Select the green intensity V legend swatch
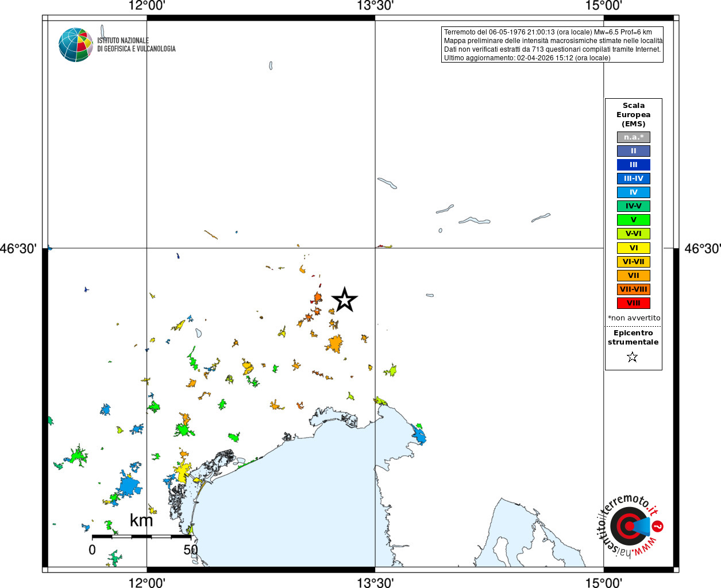721x588 pixels. (x=634, y=220)
